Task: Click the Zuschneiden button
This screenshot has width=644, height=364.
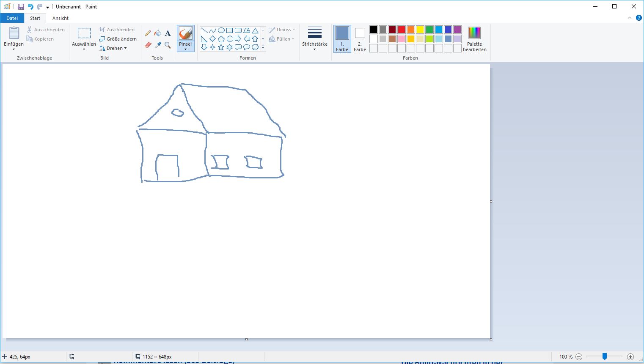Action: (117, 30)
